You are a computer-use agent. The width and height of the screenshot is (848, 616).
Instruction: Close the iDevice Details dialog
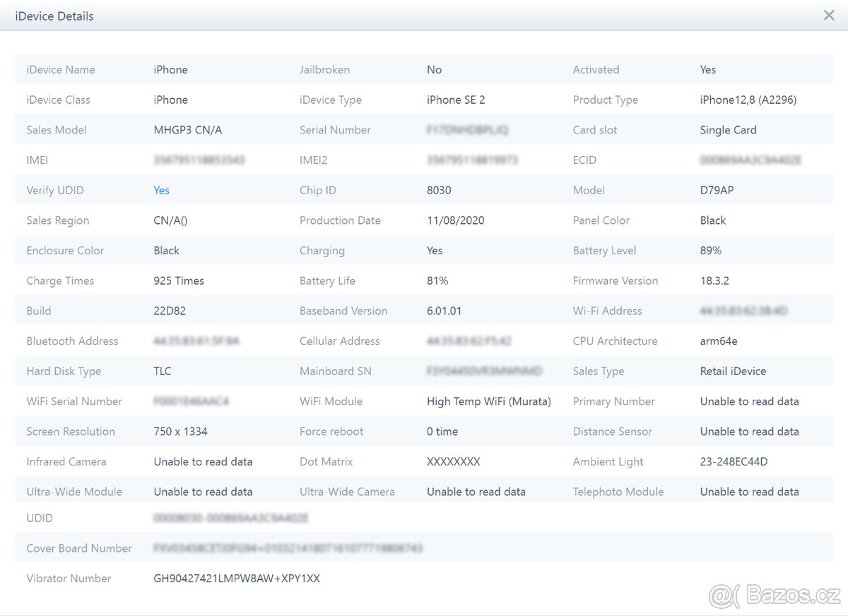829,16
